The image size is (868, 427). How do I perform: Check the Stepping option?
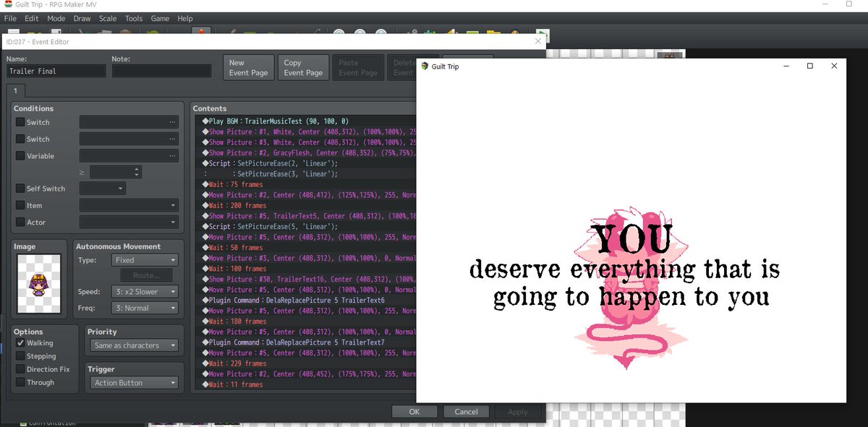(20, 356)
